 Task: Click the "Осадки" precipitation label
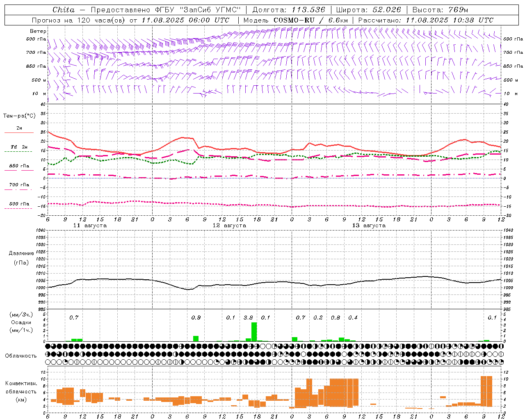[x=21, y=322]
